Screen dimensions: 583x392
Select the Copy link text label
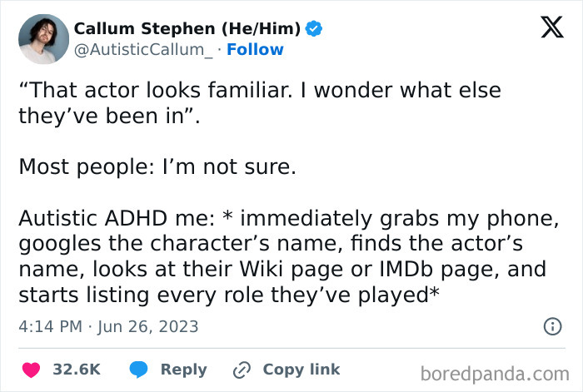click(x=301, y=369)
